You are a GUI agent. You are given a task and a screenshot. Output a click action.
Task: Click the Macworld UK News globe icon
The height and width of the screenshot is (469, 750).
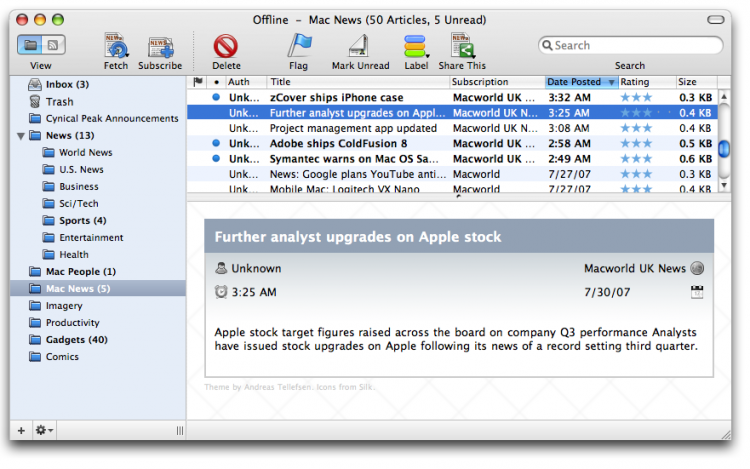(x=697, y=268)
